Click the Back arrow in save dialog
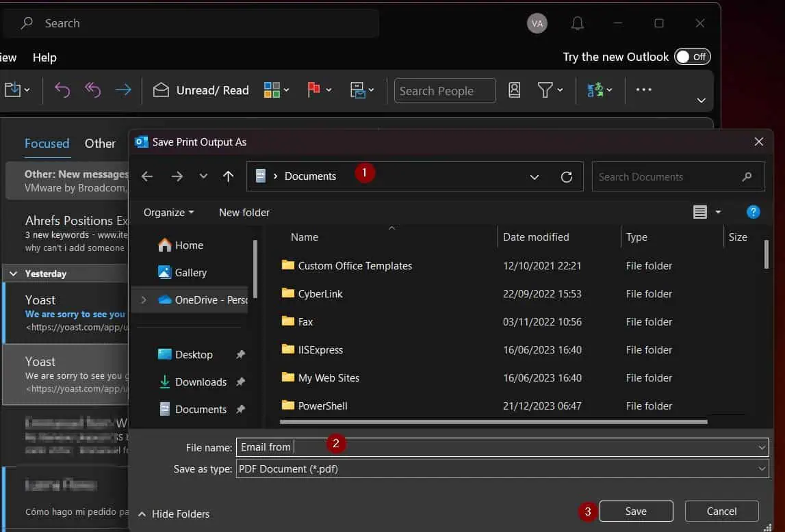 [x=146, y=176]
